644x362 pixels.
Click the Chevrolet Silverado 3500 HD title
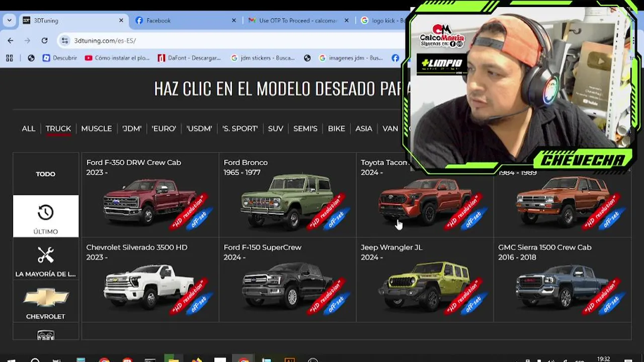[136, 247]
